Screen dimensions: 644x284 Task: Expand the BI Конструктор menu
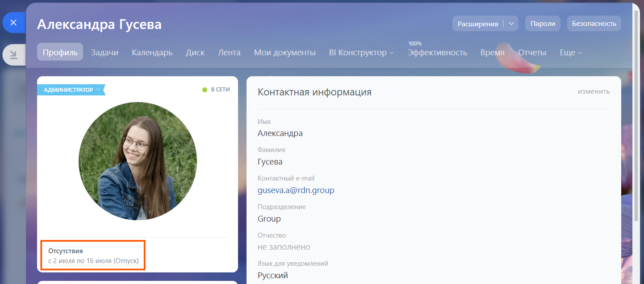(x=361, y=52)
